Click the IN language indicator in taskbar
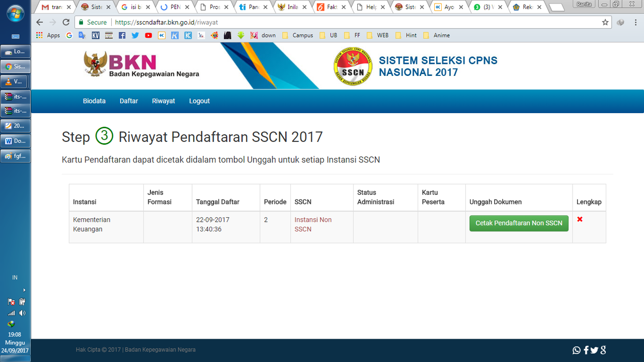This screenshot has width=644, height=362. coord(15,278)
